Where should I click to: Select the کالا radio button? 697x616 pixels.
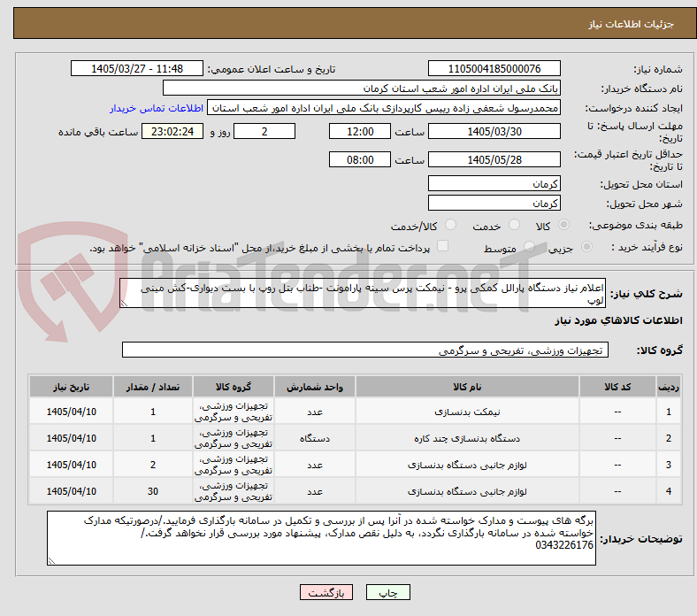click(563, 225)
